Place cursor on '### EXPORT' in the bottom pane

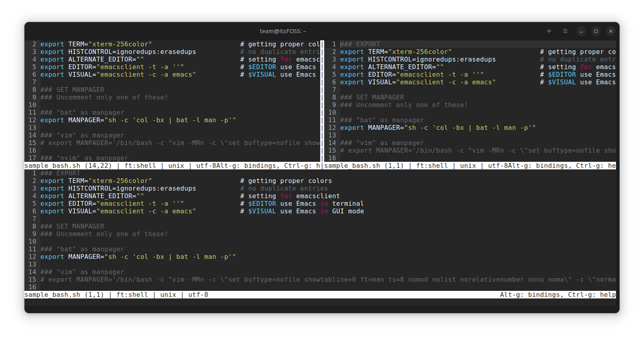pos(60,173)
